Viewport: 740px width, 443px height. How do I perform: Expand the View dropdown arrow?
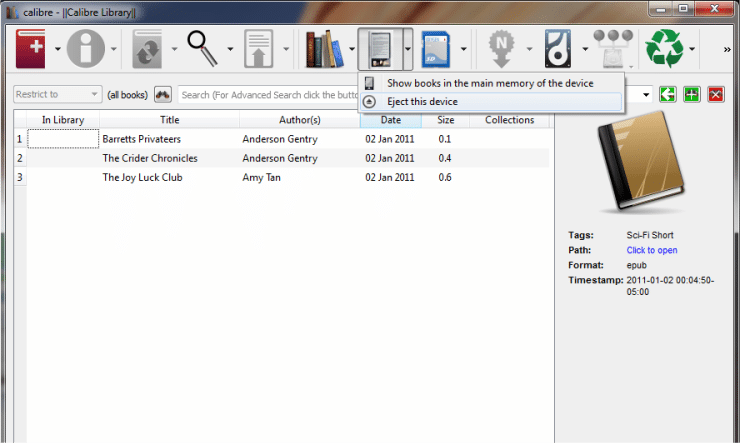(230, 49)
